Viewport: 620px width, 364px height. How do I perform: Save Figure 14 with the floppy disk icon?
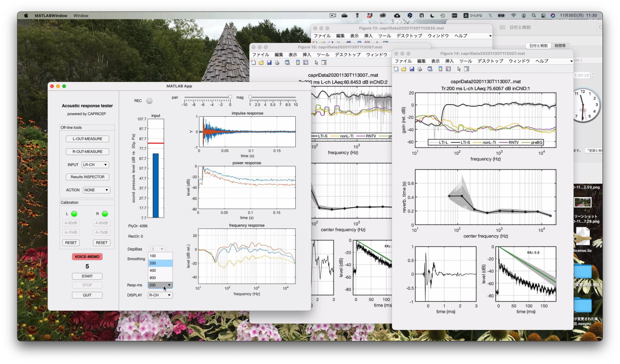[412, 69]
